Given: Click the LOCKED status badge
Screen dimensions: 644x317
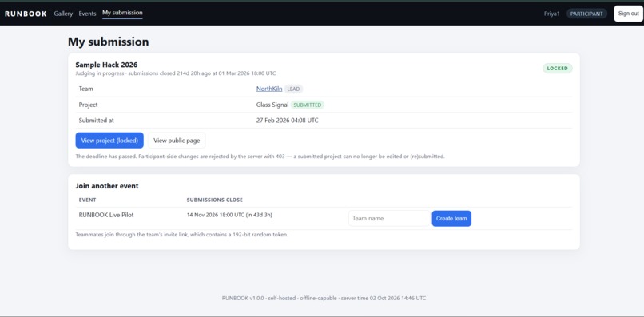Looking at the screenshot, I should (x=558, y=69).
